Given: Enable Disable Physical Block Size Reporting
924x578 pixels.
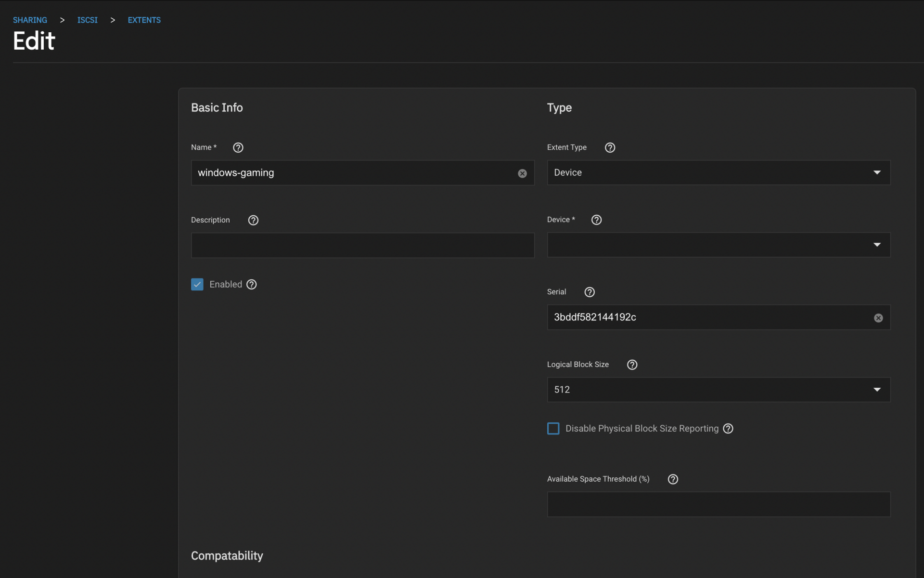Looking at the screenshot, I should (553, 429).
